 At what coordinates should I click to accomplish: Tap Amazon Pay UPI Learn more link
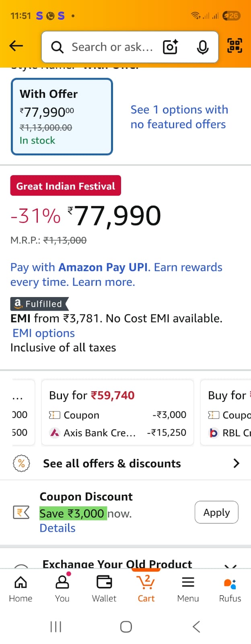[x=104, y=282]
